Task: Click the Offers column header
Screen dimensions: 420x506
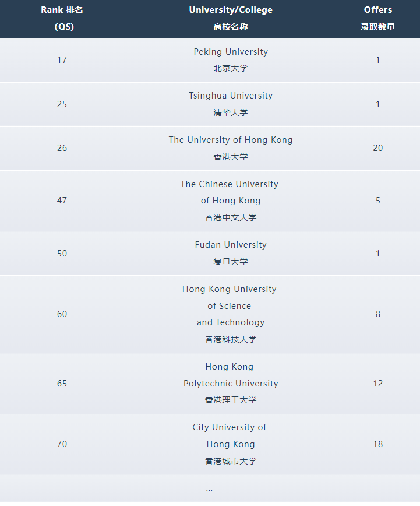Action: 377,18
